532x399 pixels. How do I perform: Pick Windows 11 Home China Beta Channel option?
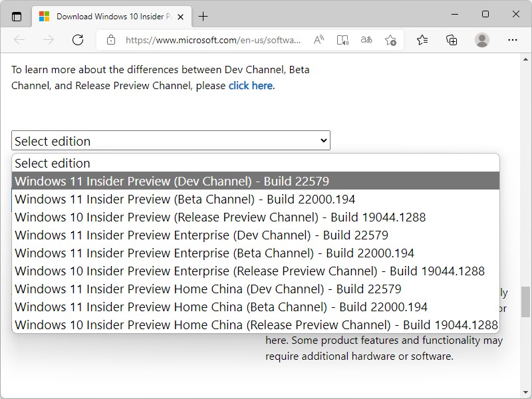click(221, 307)
